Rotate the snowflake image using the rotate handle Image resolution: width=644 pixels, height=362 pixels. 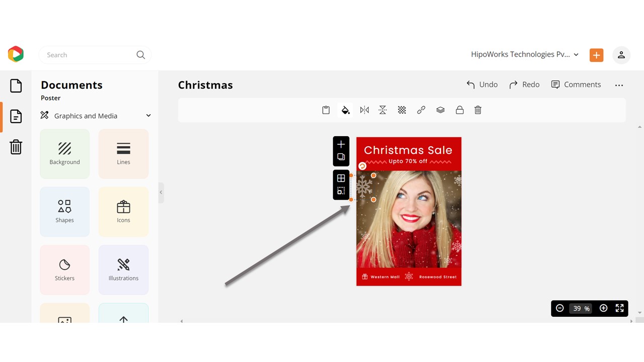tap(362, 165)
